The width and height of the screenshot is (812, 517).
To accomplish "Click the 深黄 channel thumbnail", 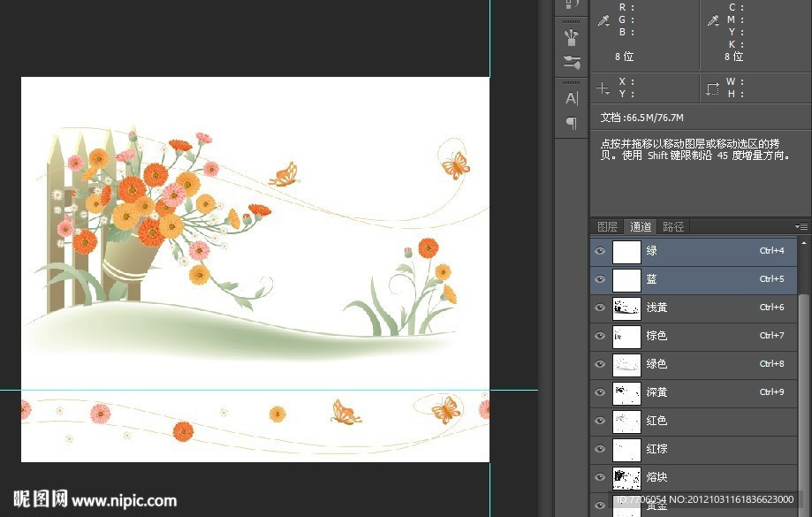I will click(x=626, y=392).
